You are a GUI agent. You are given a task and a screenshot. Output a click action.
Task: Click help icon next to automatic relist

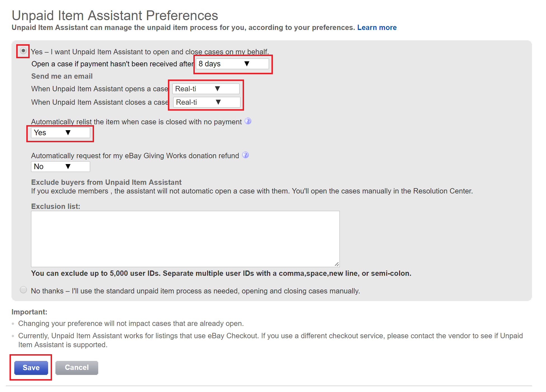pos(248,121)
